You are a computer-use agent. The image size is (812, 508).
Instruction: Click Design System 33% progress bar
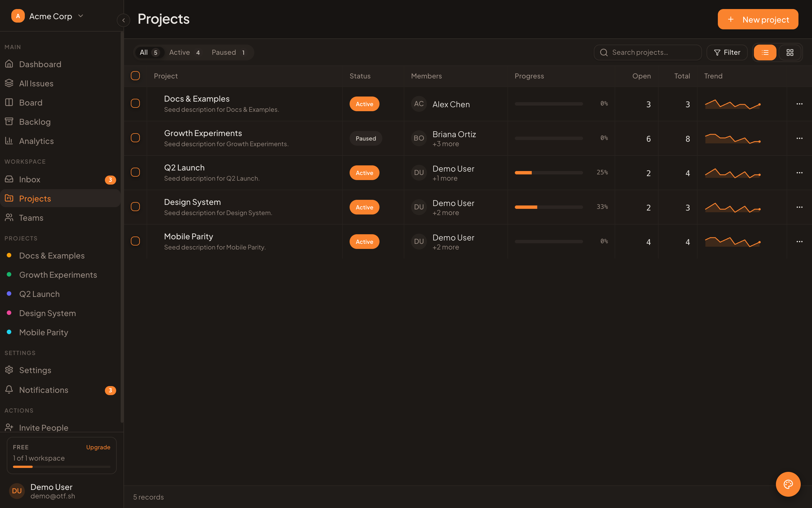pos(549,207)
